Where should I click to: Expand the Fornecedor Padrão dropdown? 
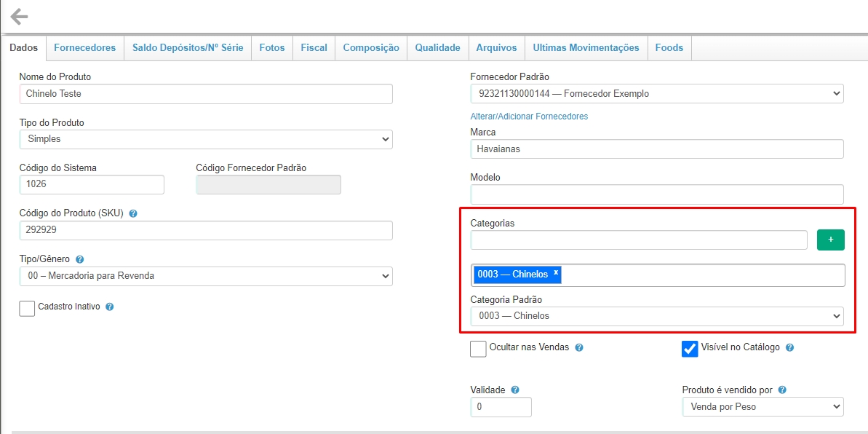pyautogui.click(x=656, y=94)
